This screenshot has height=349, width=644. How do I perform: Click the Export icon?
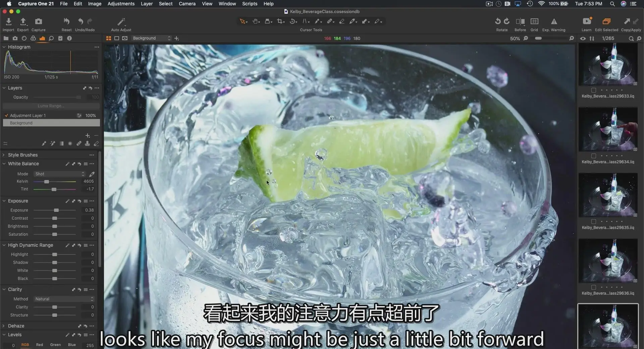tap(23, 22)
